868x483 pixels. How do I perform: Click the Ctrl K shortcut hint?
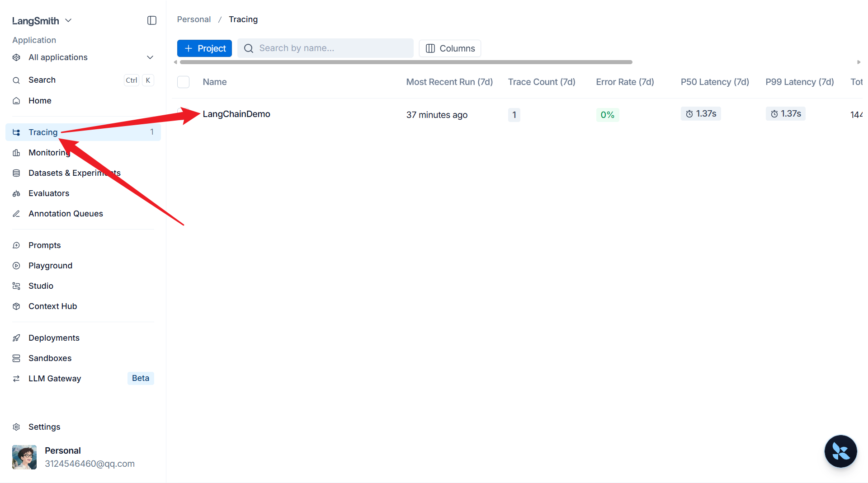(x=139, y=80)
